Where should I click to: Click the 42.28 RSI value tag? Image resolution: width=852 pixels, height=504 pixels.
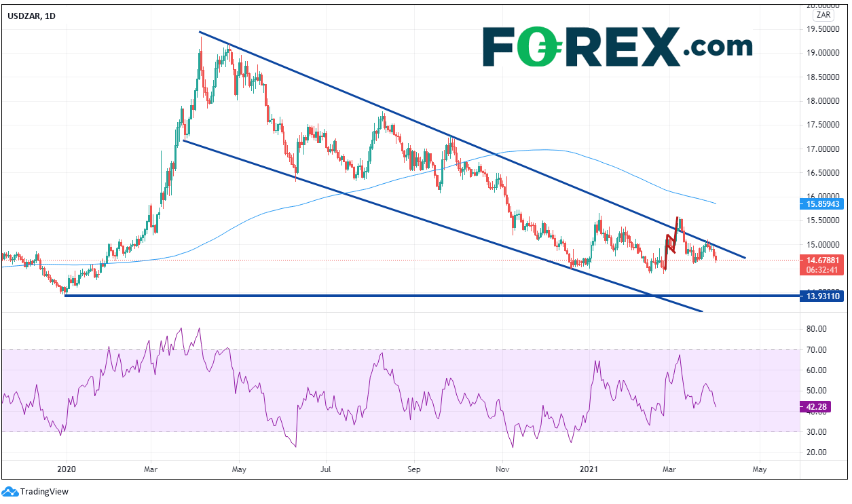[x=814, y=407]
